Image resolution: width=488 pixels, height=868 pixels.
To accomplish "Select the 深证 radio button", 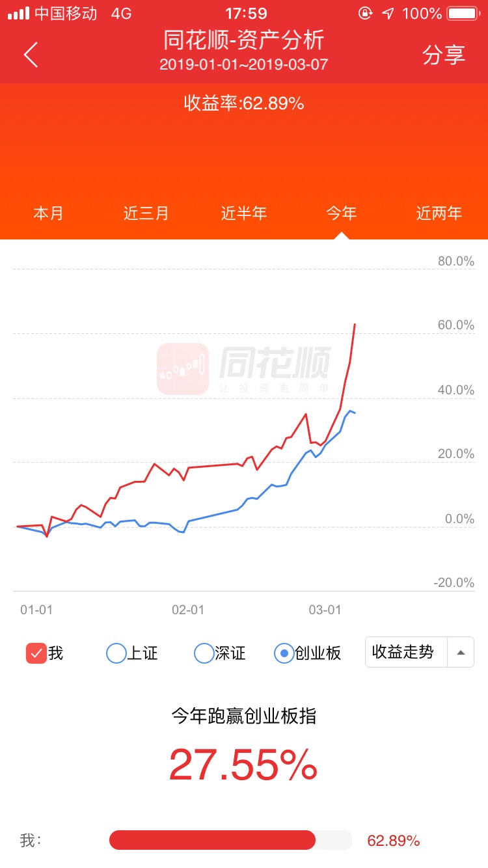I will 204,653.
